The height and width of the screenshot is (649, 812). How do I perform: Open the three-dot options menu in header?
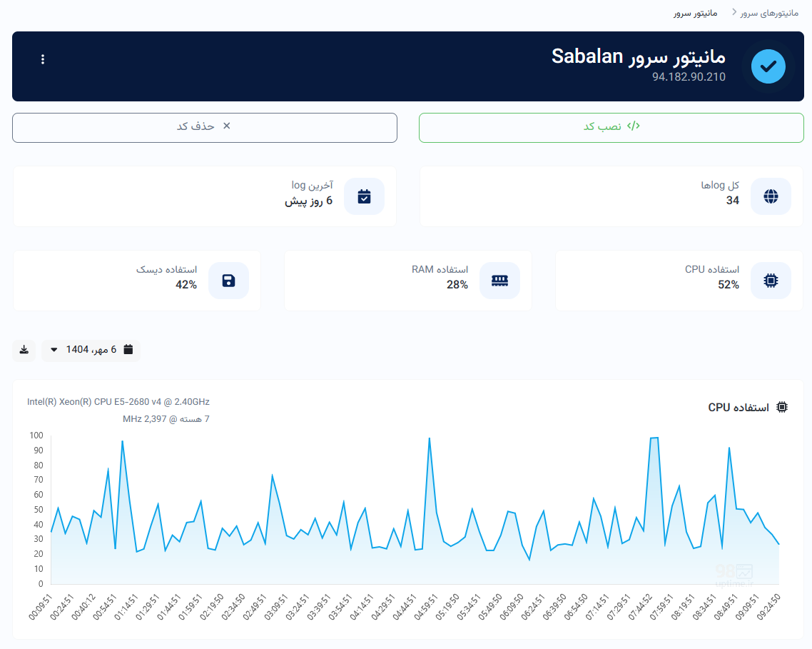(x=43, y=59)
